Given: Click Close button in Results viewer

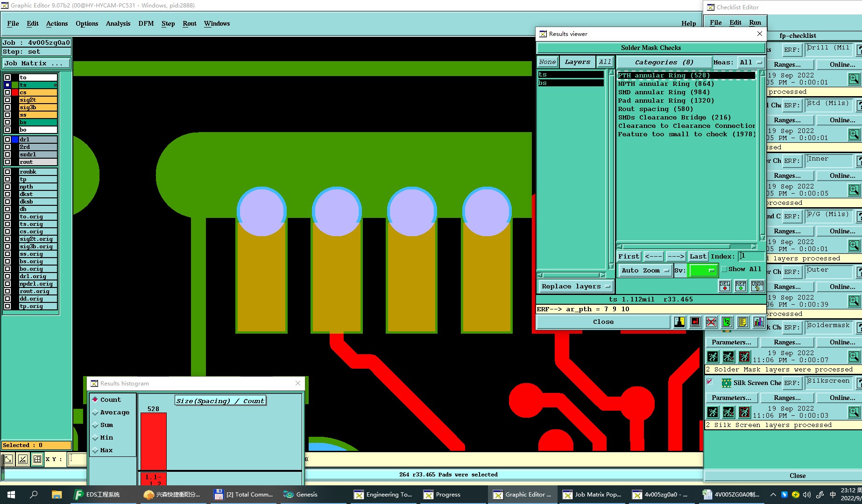Looking at the screenshot, I should (x=603, y=322).
